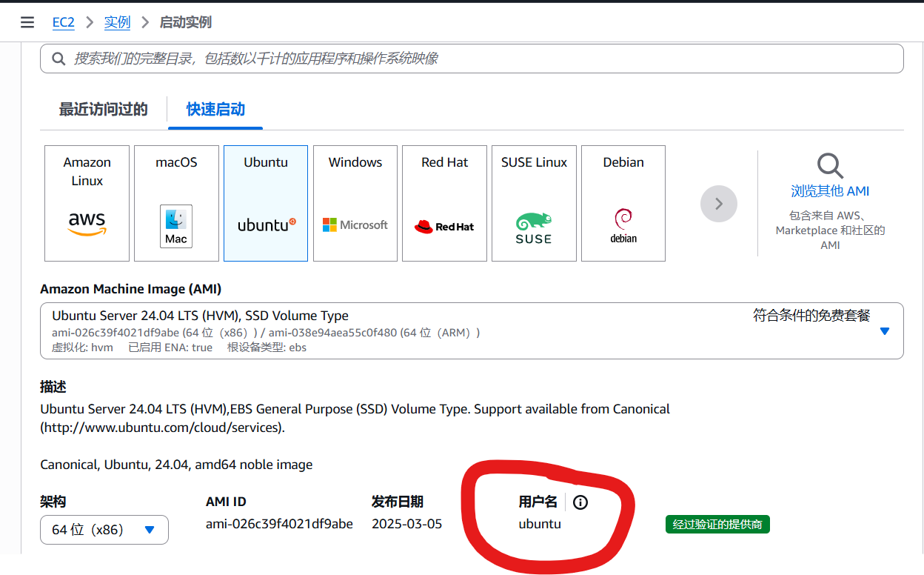The height and width of the screenshot is (575, 924).
Task: Open the 架构 64 位 (x86) dropdown
Action: pyautogui.click(x=104, y=530)
